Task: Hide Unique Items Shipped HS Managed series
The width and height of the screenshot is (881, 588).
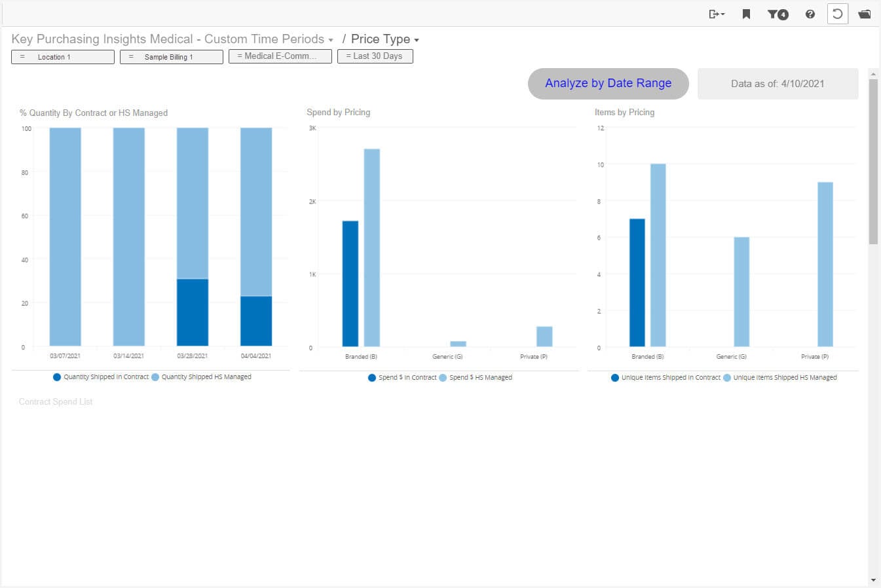Action: [x=779, y=378]
